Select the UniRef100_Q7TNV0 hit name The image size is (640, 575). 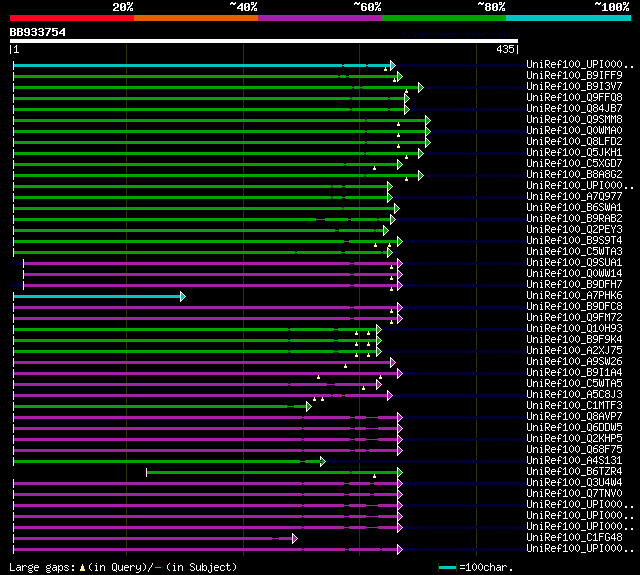(x=574, y=494)
